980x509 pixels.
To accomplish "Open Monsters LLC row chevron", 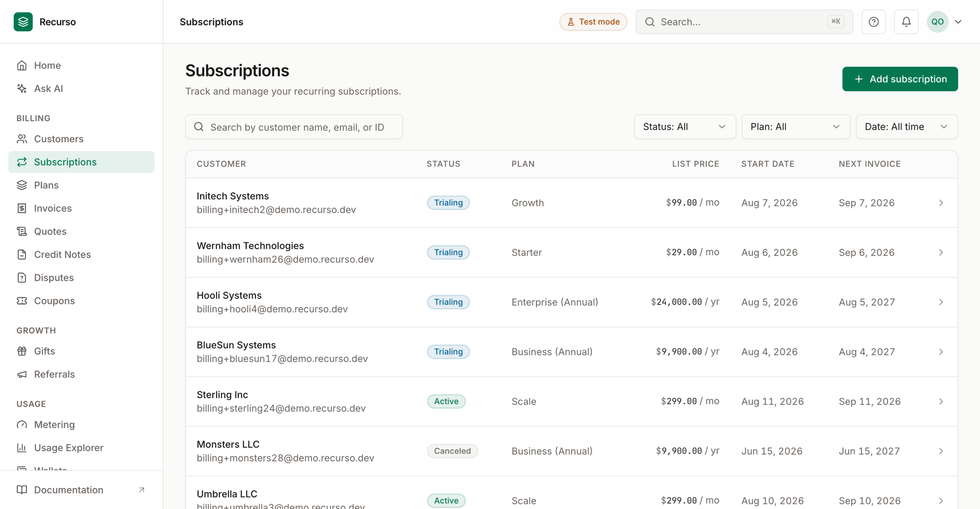I will coord(941,451).
